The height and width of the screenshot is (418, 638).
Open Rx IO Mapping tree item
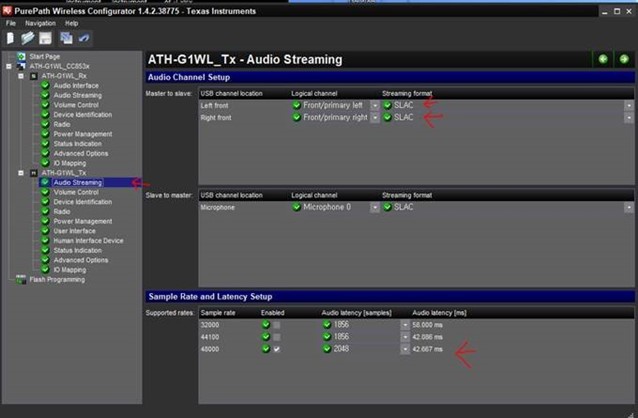point(70,163)
